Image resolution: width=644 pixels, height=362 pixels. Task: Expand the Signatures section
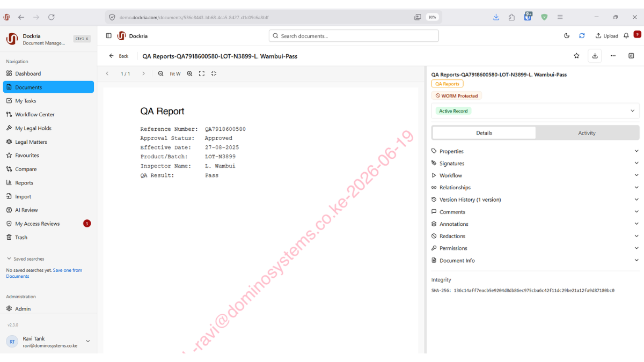(535, 164)
